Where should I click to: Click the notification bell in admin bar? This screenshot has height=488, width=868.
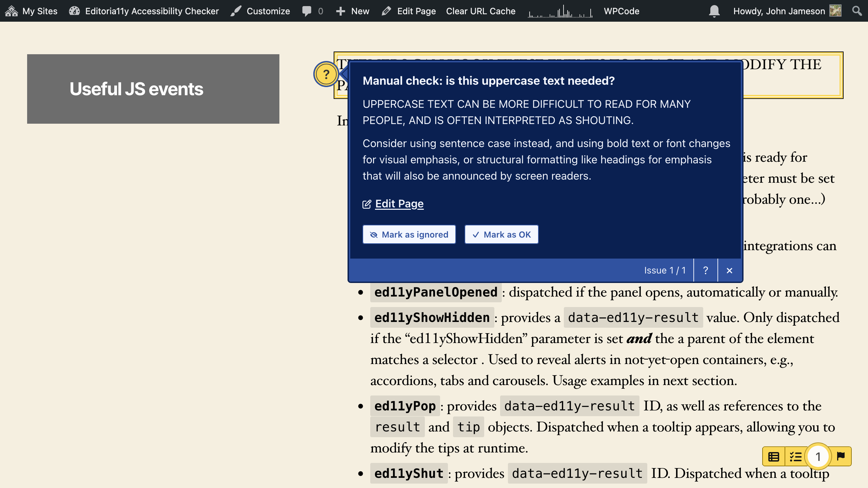[714, 11]
